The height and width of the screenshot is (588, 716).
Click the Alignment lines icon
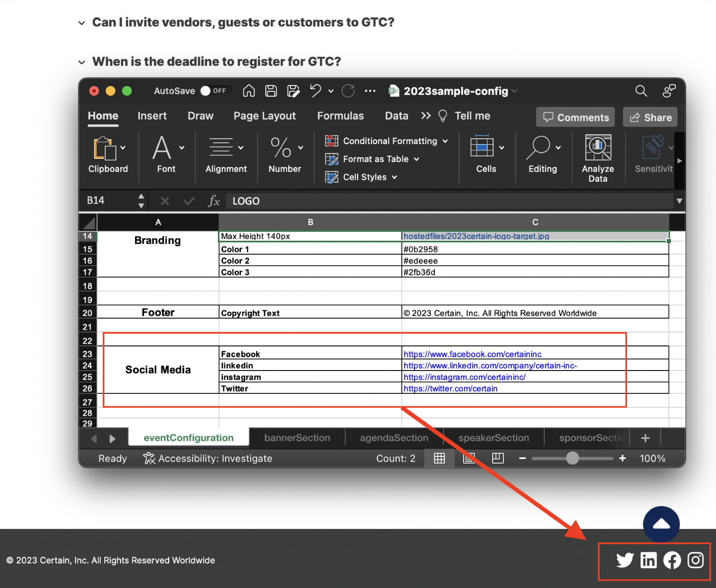coord(221,147)
